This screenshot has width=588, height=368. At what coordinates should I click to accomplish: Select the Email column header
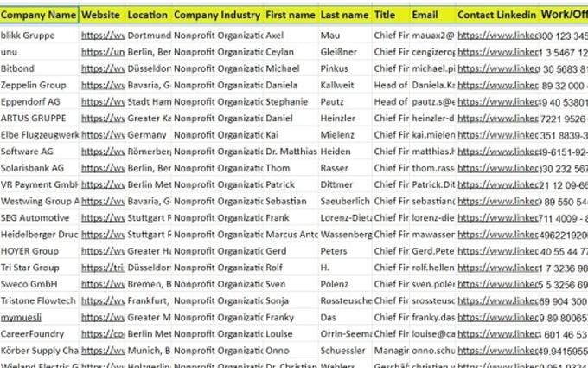click(432, 15)
